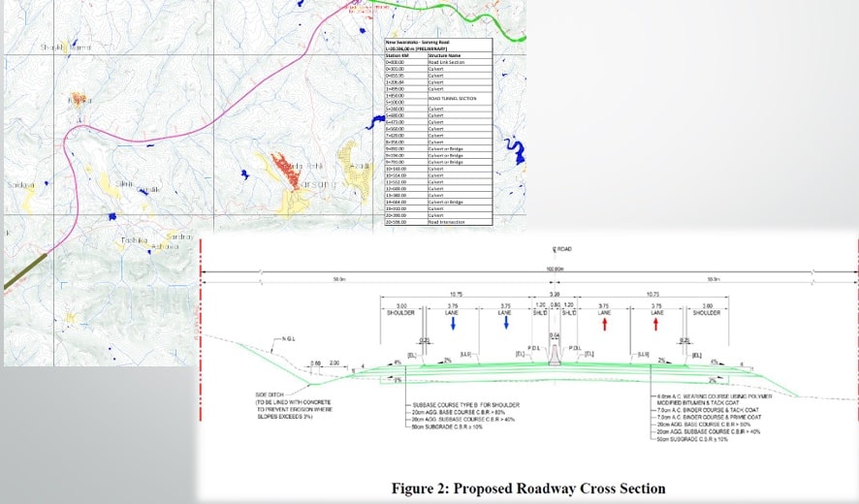Click the blue arrow nearest the median
859x504 pixels.
coord(506,324)
